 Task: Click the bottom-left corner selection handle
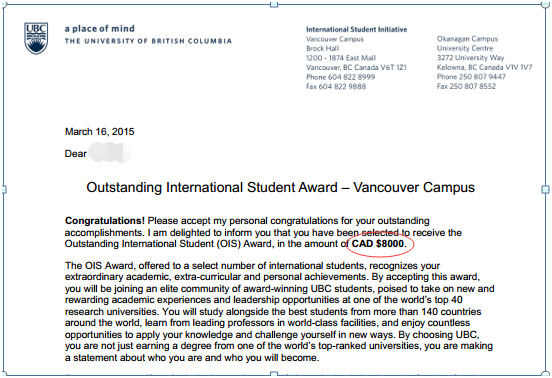click(x=4, y=374)
